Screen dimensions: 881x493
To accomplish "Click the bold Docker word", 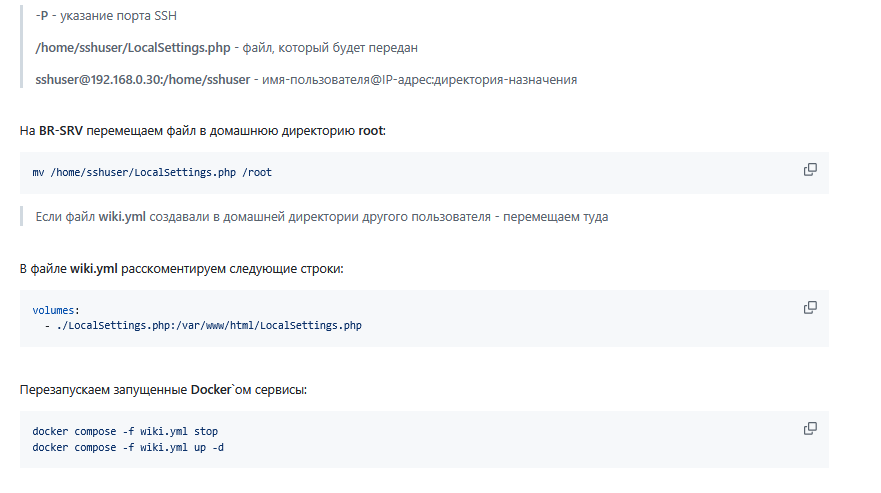I will coord(211,390).
